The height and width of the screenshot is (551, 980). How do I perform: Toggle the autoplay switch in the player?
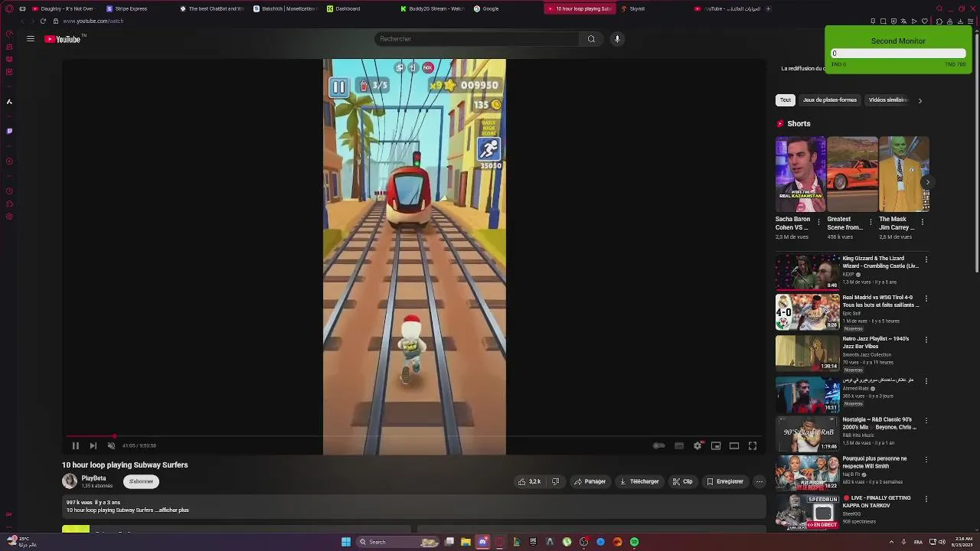click(658, 445)
